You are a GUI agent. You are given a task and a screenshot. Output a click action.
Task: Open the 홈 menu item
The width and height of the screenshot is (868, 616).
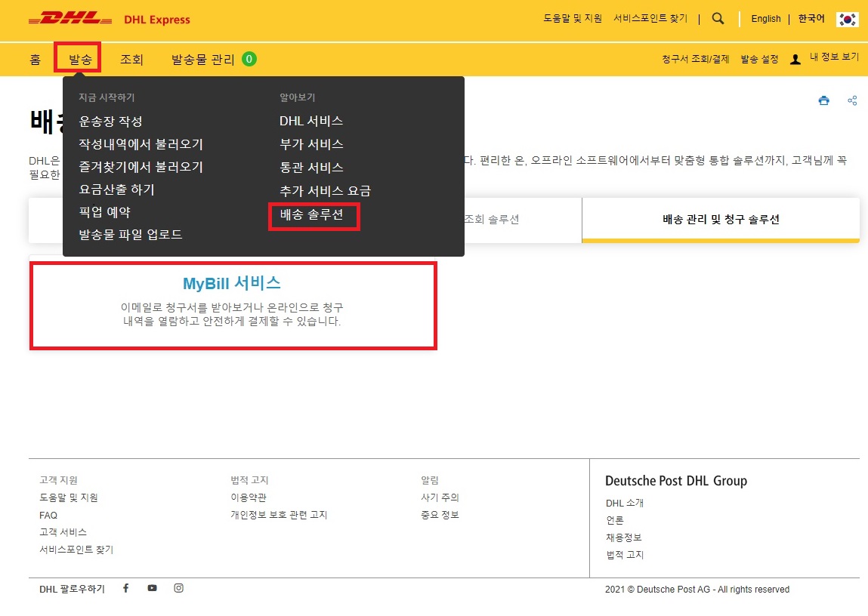[36, 59]
